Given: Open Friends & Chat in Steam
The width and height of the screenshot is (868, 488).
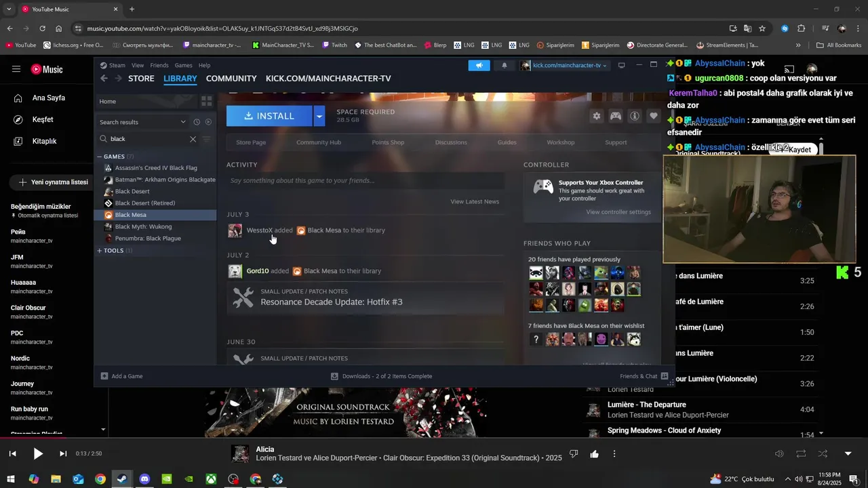Looking at the screenshot, I should click(644, 376).
